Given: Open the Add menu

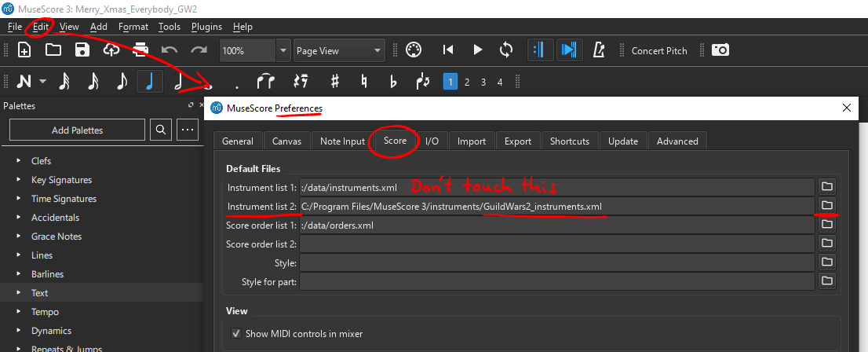Looking at the screenshot, I should (99, 27).
